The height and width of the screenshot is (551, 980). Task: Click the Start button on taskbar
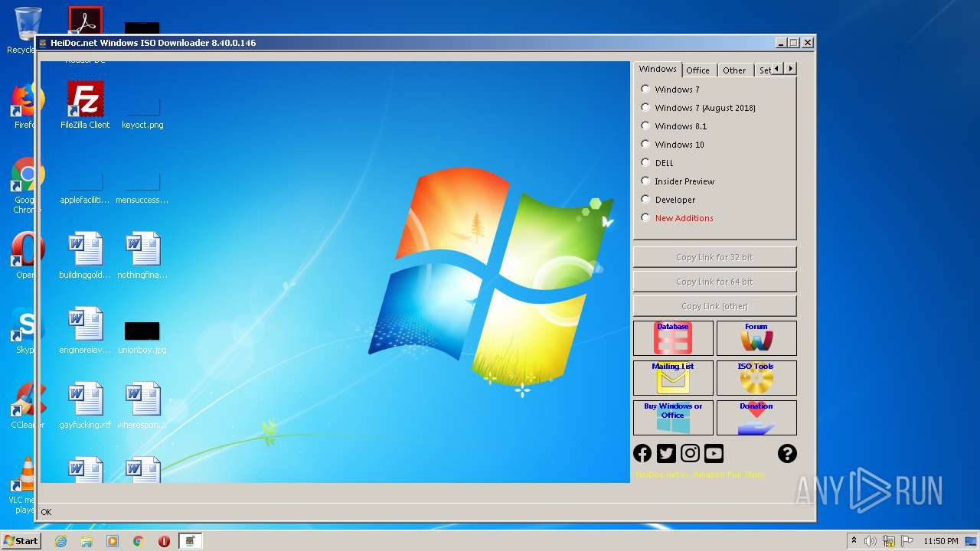(21, 540)
